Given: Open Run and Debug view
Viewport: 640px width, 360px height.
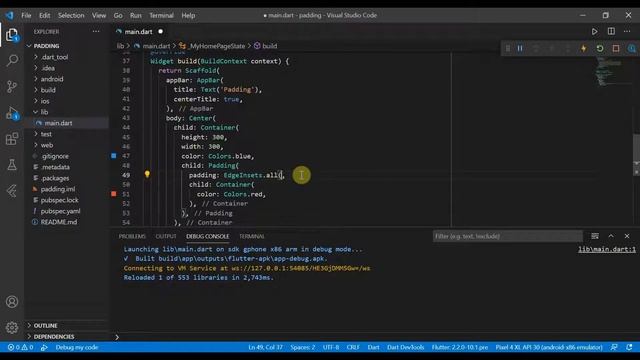Looking at the screenshot, I should point(12,113).
